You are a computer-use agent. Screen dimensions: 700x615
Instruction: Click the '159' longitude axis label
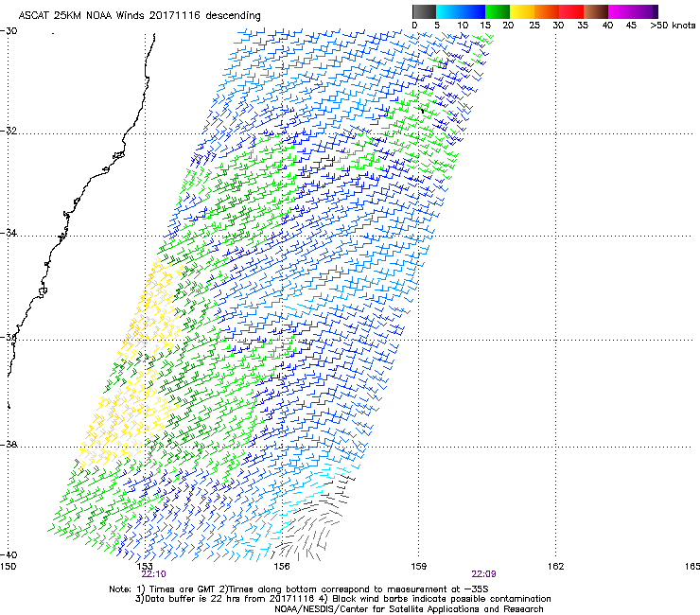[419, 567]
